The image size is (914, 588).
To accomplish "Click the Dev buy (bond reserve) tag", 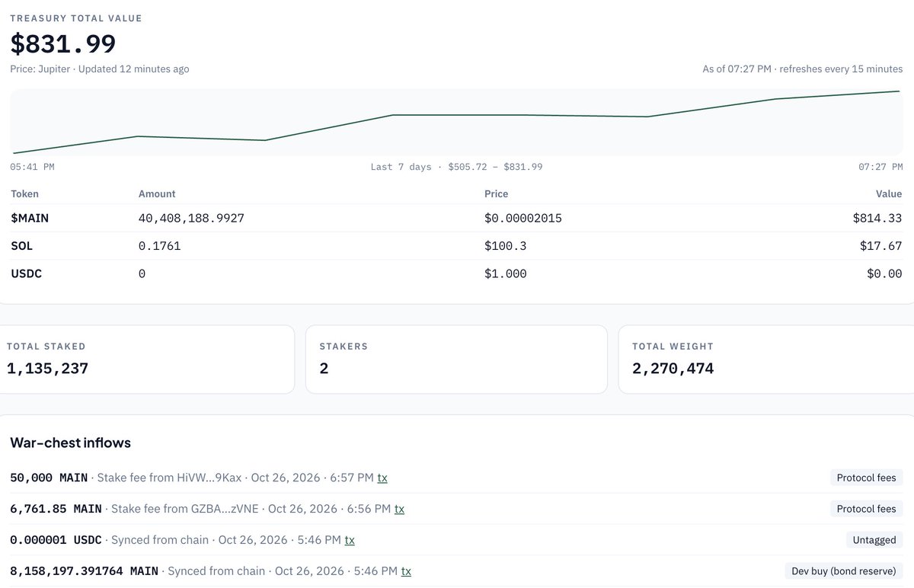I will (x=844, y=571).
